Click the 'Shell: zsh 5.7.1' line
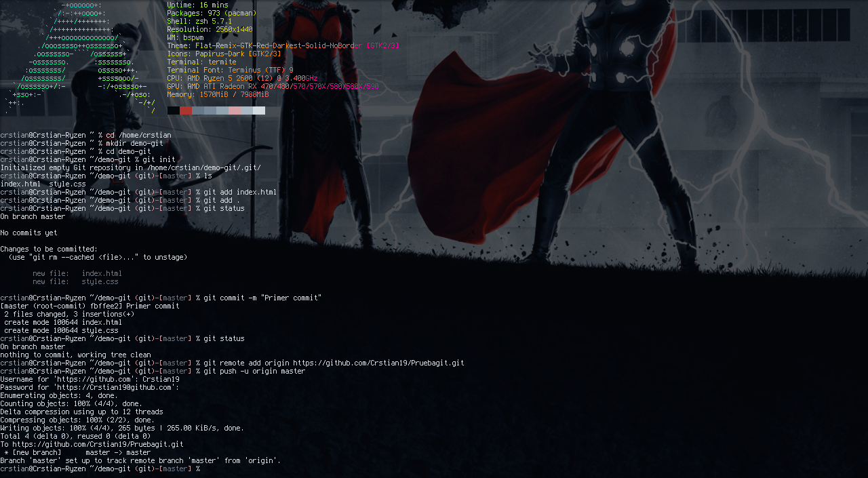 199,22
